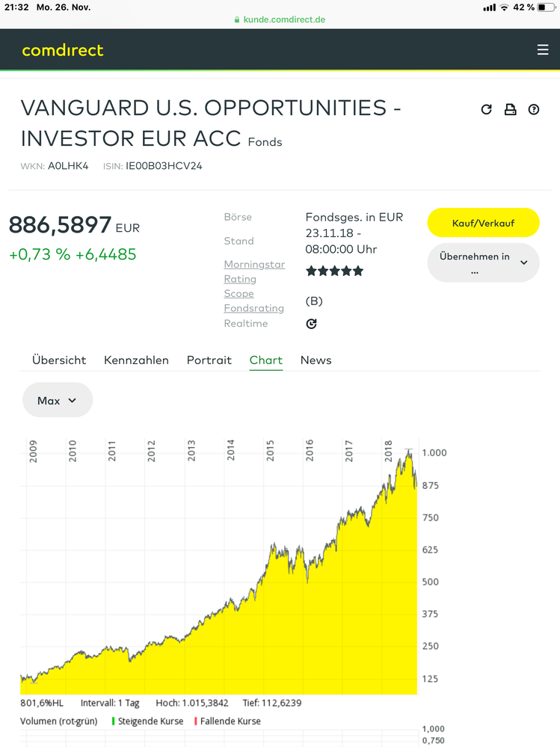Click the refresh page icon
The image size is (560, 747).
click(x=487, y=109)
